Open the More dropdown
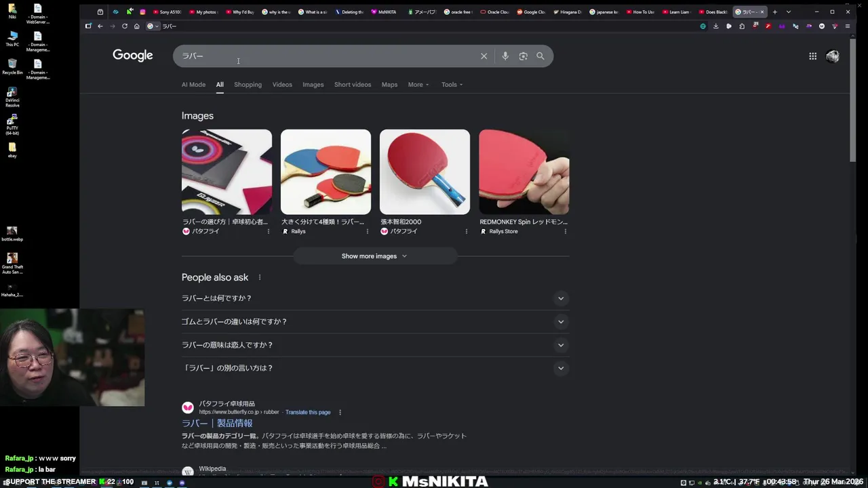The height and width of the screenshot is (488, 868). [418, 85]
